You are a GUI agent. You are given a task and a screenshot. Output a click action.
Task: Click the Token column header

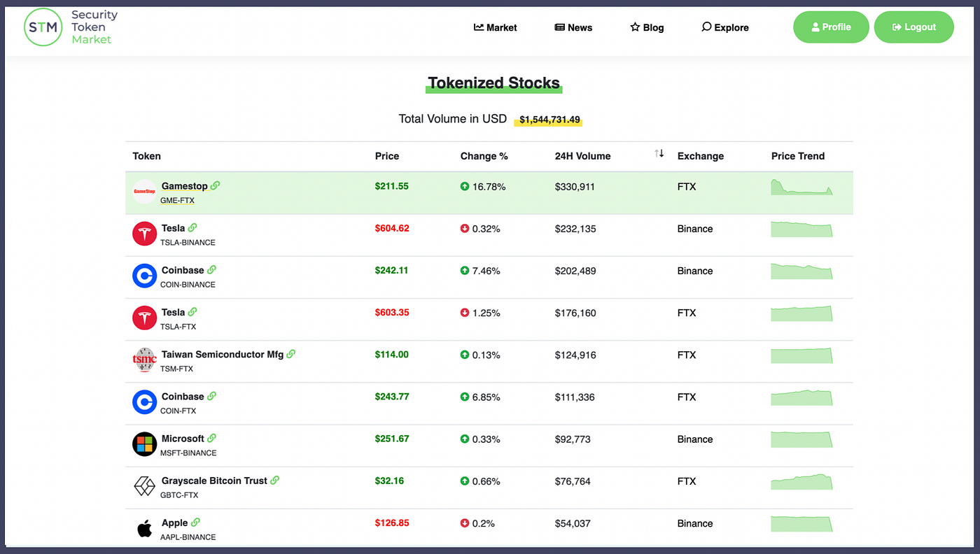pyautogui.click(x=147, y=156)
